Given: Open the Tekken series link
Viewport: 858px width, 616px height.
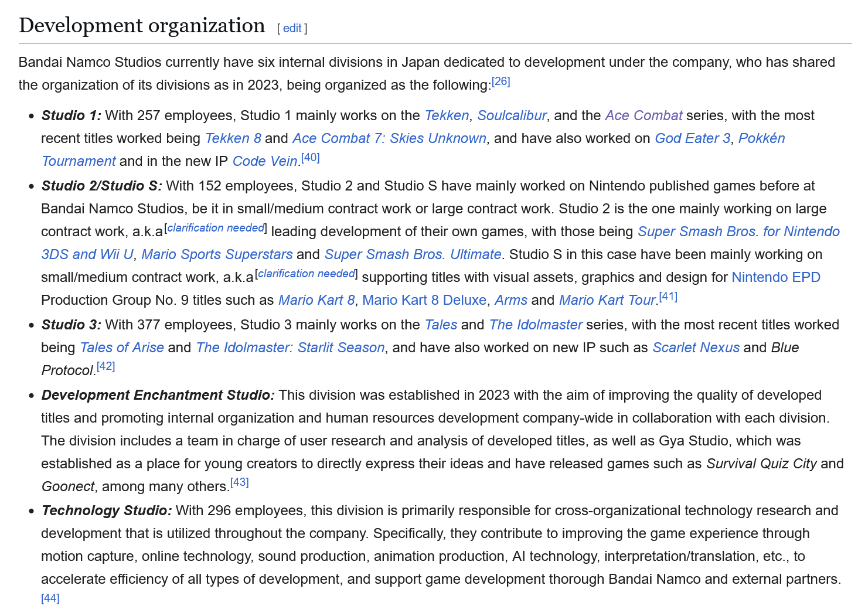Looking at the screenshot, I should 447,115.
